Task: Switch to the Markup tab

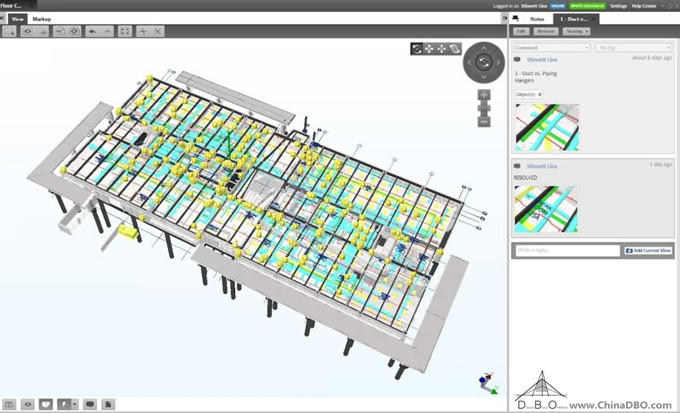Action: click(42, 19)
